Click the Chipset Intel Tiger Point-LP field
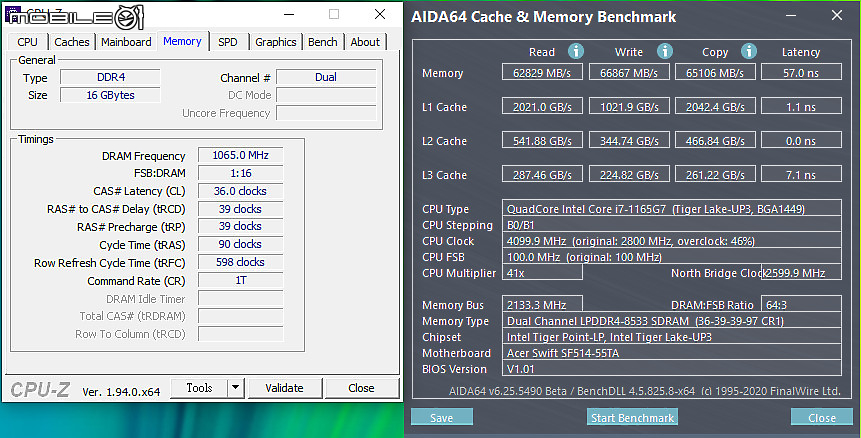The width and height of the screenshot is (861, 438). tap(672, 336)
